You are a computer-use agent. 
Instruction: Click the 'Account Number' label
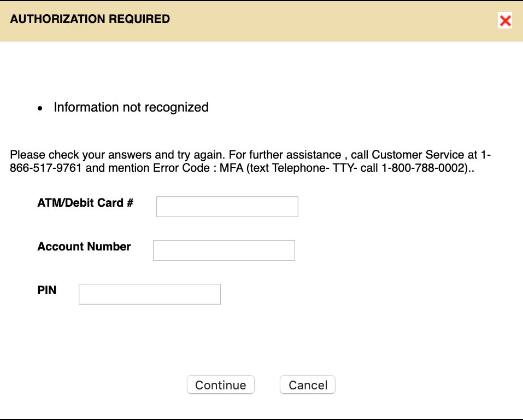pos(84,247)
